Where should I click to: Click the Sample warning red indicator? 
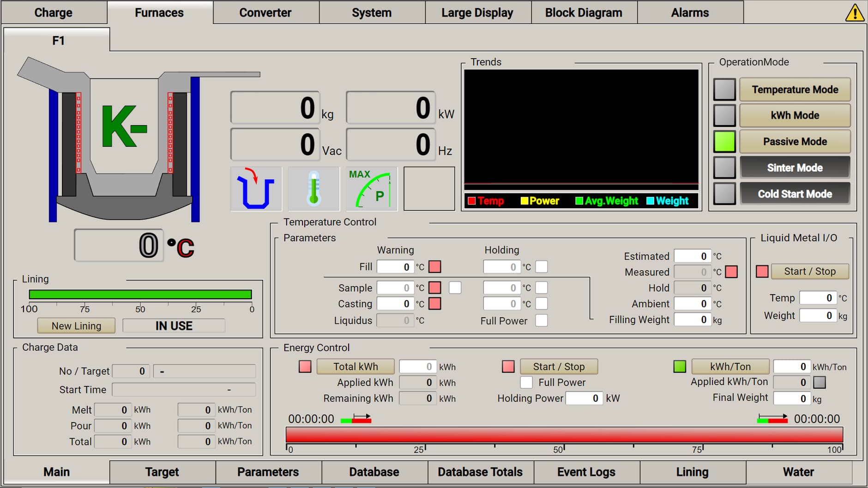tap(435, 288)
